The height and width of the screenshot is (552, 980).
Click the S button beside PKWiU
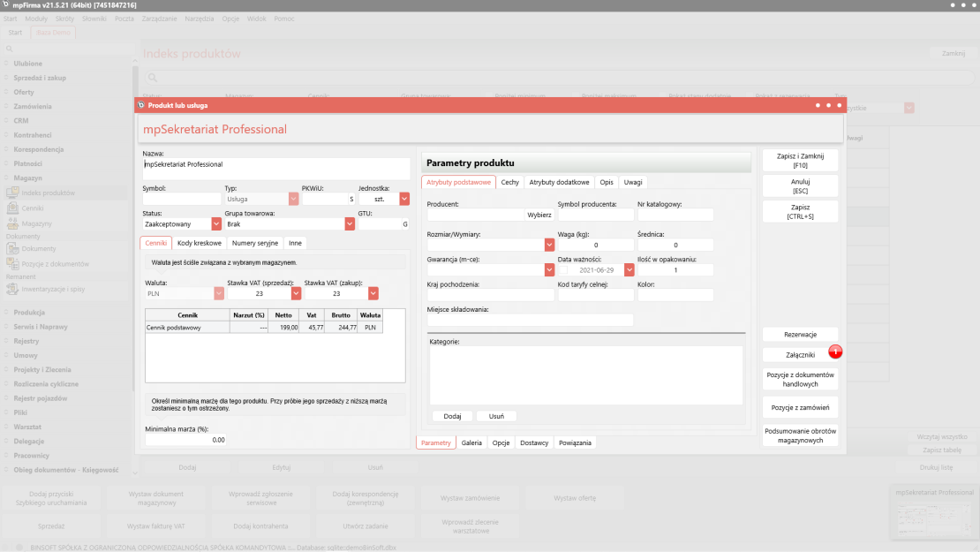point(351,199)
